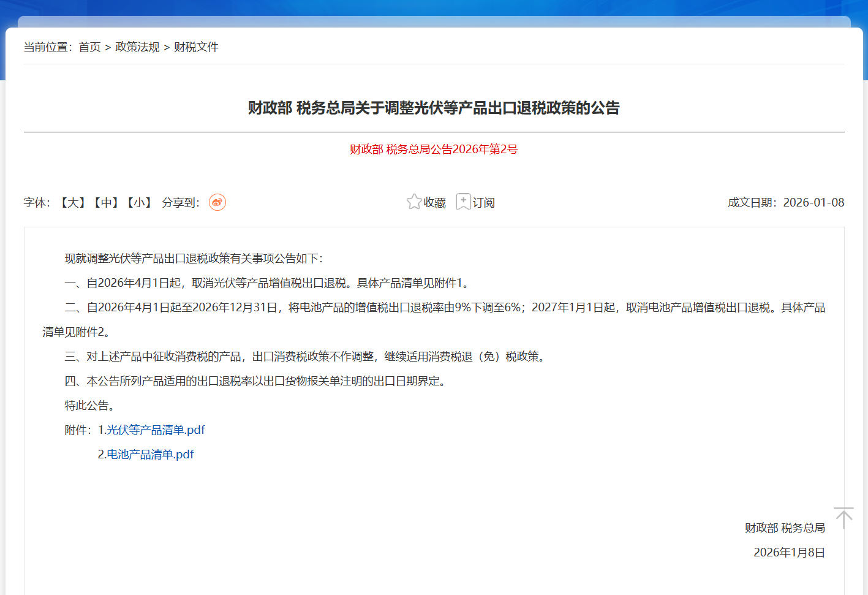Click the subscribe bookmark icon
The width and height of the screenshot is (868, 595).
463,202
